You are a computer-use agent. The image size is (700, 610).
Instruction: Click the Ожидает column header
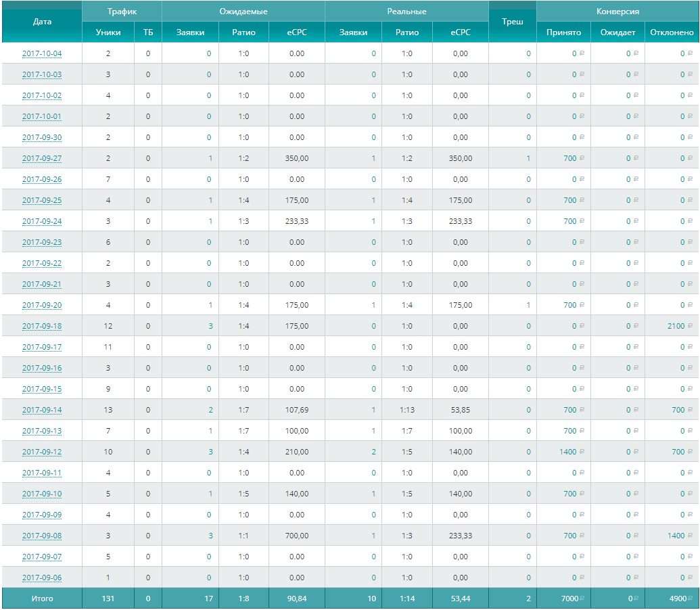(x=618, y=32)
